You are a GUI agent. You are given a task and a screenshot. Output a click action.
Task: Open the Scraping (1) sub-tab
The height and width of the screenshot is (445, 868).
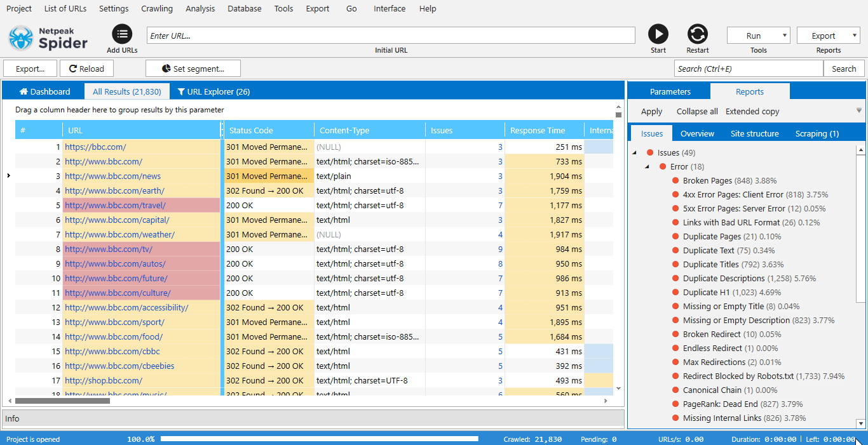pyautogui.click(x=817, y=133)
